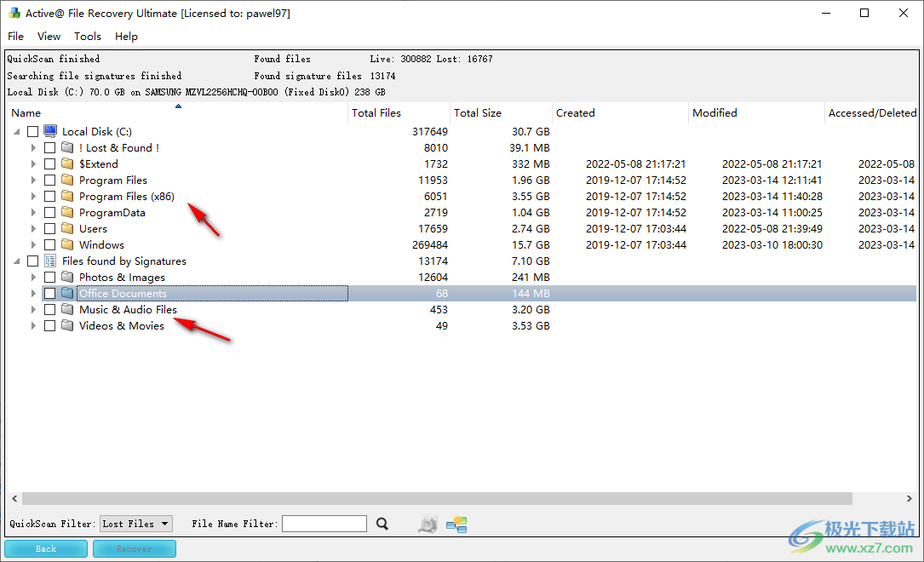The image size is (924, 562).
Task: Open the QuickScan Filter Lost Files dropdown
Action: click(136, 524)
